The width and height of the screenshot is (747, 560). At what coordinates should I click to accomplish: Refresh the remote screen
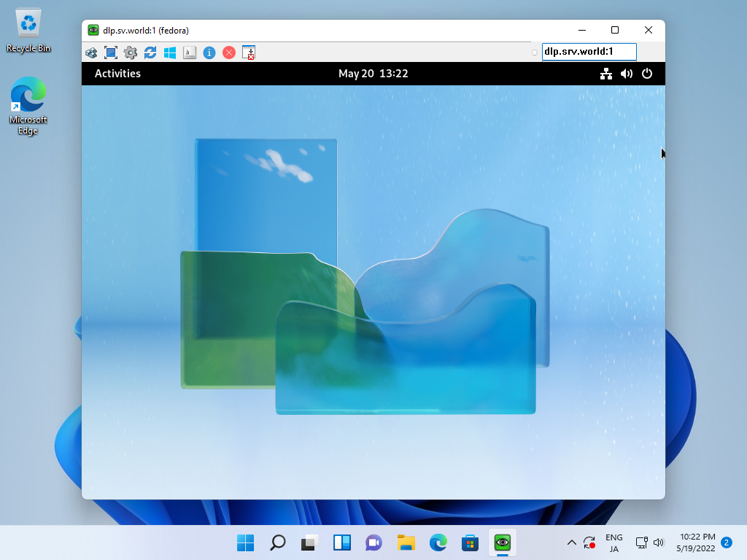pyautogui.click(x=150, y=52)
